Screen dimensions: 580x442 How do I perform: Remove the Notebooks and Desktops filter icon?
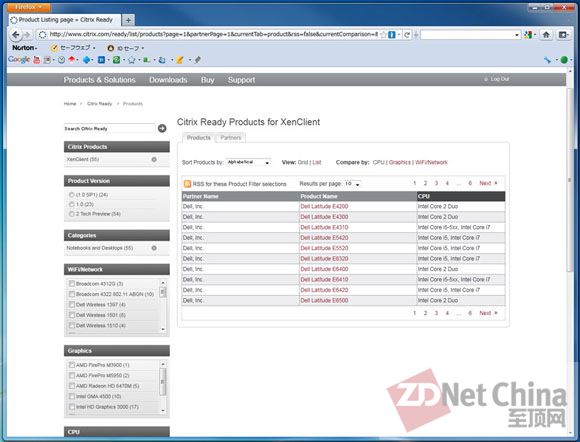(154, 248)
